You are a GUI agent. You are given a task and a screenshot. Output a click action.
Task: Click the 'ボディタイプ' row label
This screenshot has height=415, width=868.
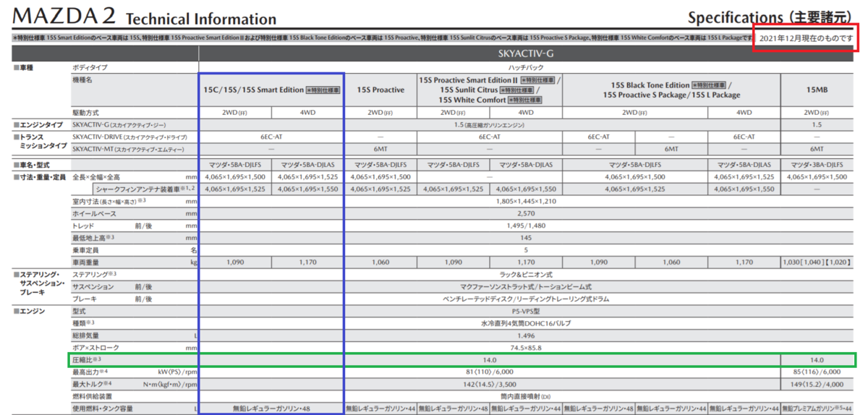pos(90,67)
